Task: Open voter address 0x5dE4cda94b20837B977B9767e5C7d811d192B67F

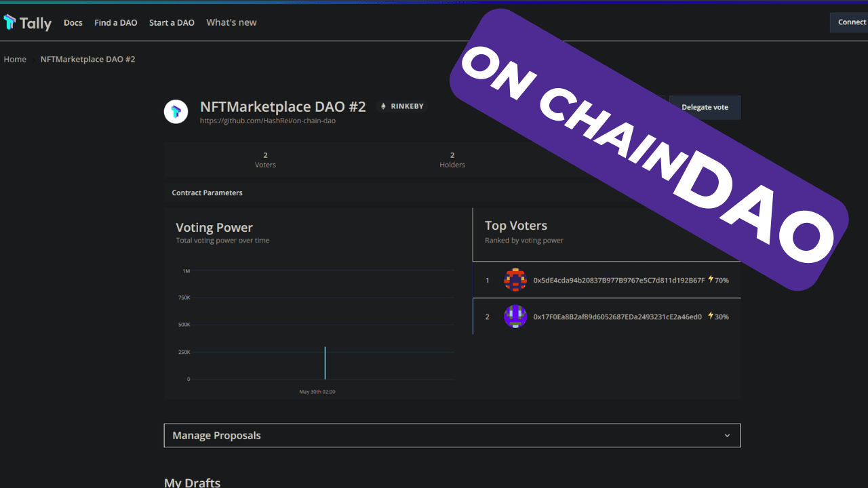Action: [x=619, y=280]
